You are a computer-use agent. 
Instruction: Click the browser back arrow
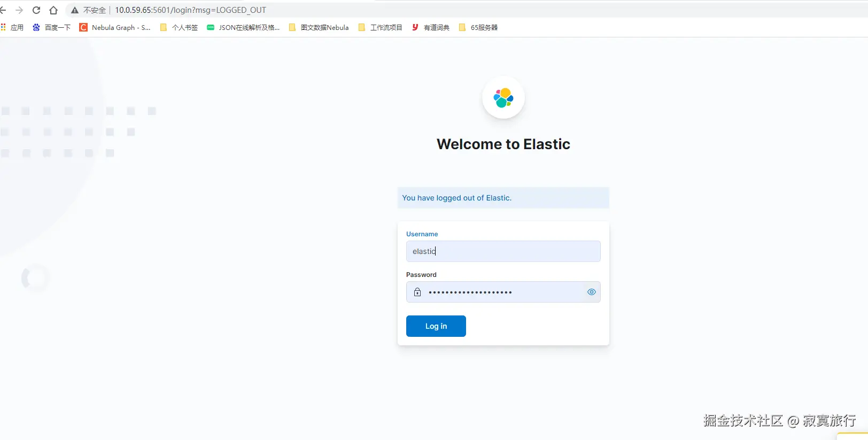click(x=3, y=10)
